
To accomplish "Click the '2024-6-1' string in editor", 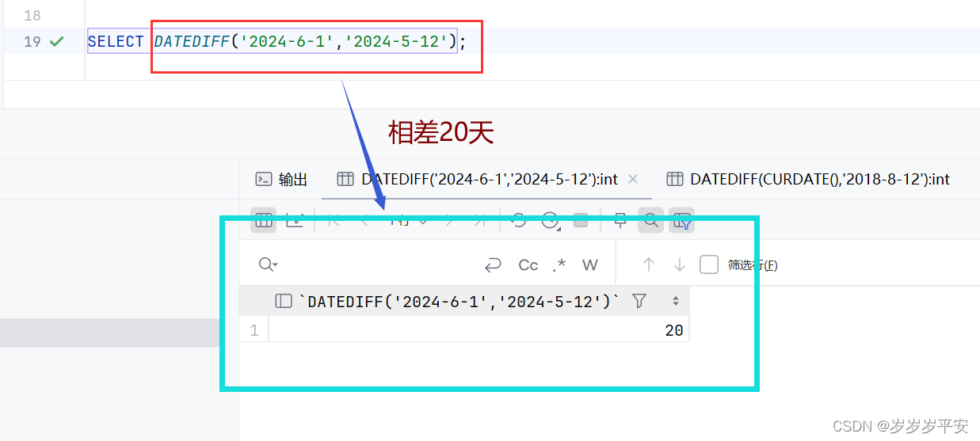I will pos(287,41).
